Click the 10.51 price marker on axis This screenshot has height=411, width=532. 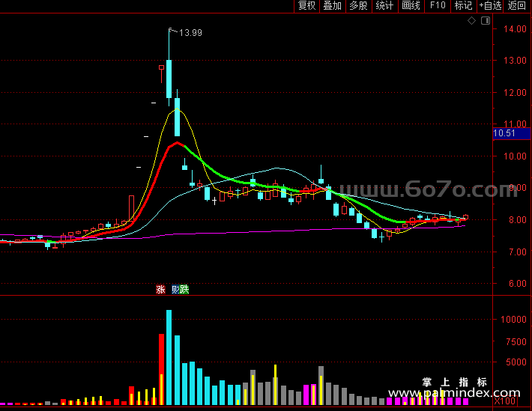[x=512, y=133]
